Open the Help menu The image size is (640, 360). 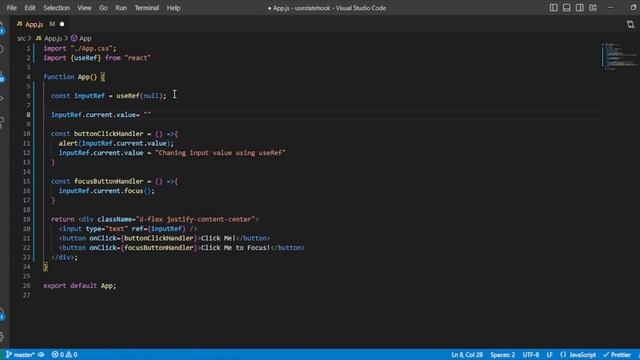click(173, 8)
